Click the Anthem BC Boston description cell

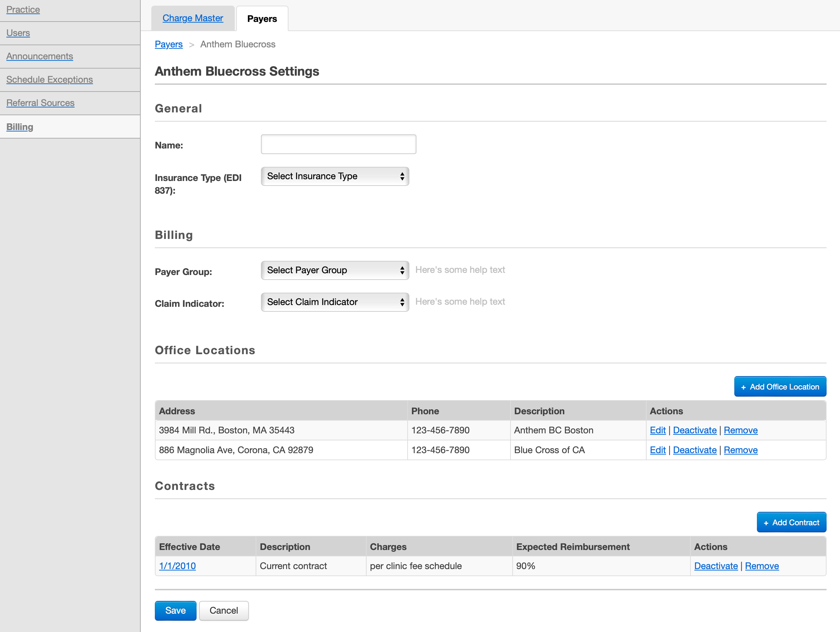point(578,430)
